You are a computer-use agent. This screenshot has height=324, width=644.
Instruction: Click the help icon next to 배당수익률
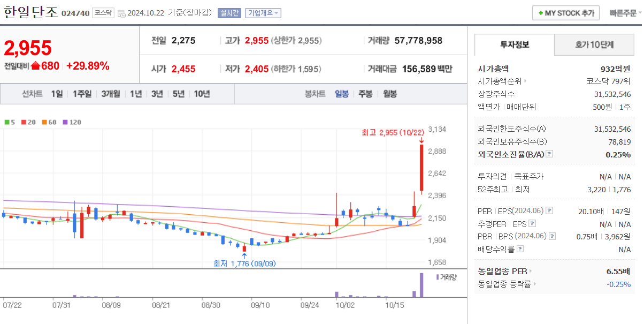coord(520,249)
